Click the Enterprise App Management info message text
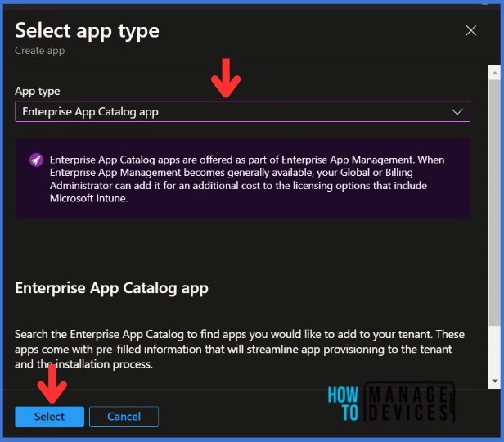Image resolution: width=504 pixels, height=442 pixels. point(247,179)
